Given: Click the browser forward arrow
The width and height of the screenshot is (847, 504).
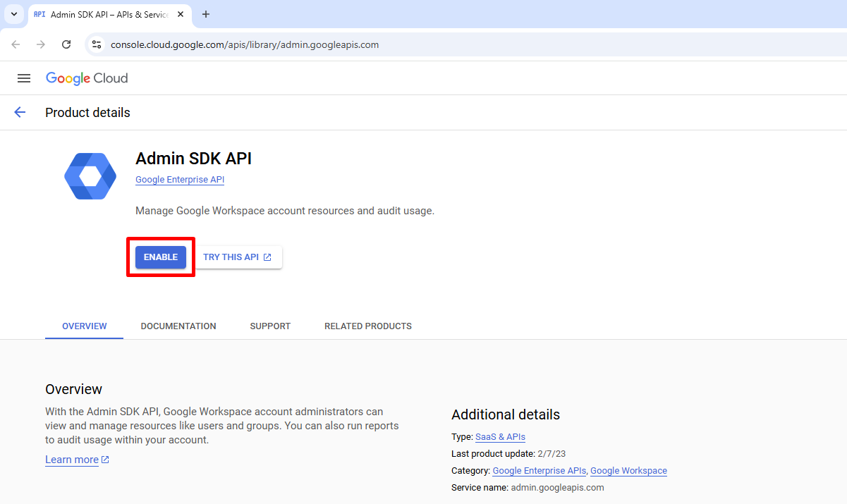Looking at the screenshot, I should 41,44.
